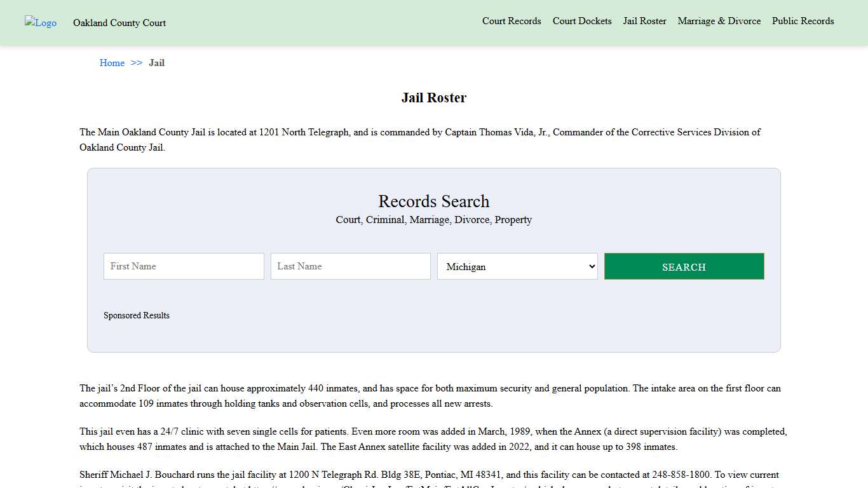Screen dimensions: 868x488
Task: Click the green SEARCH button
Action: click(x=684, y=266)
